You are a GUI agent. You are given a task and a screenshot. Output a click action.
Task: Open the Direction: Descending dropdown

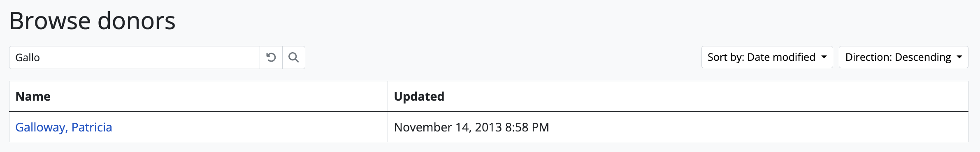click(903, 57)
